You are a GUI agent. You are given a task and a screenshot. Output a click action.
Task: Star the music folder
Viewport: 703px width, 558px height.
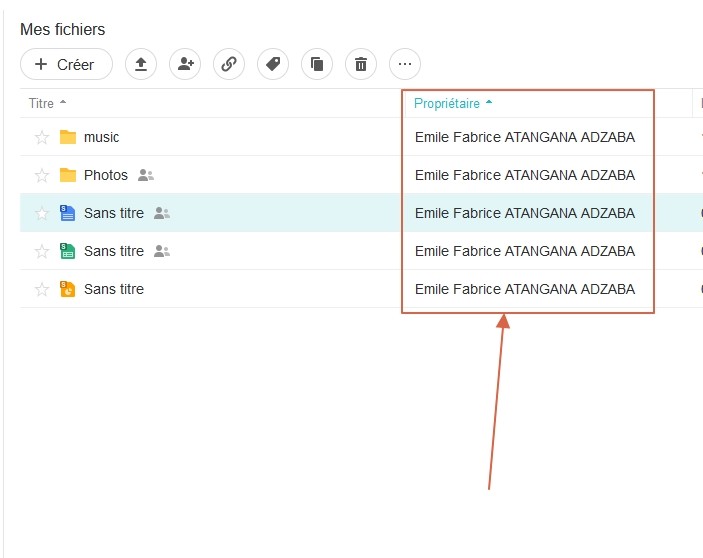tap(42, 137)
